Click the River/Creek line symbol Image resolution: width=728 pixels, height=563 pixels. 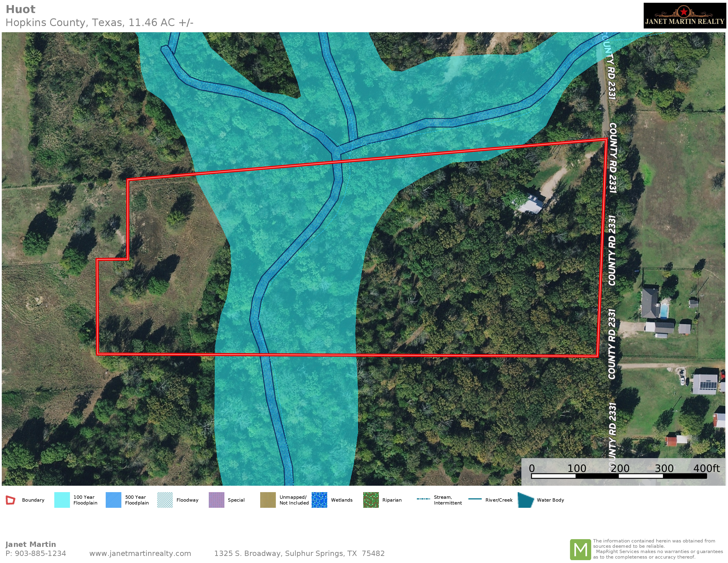click(475, 499)
